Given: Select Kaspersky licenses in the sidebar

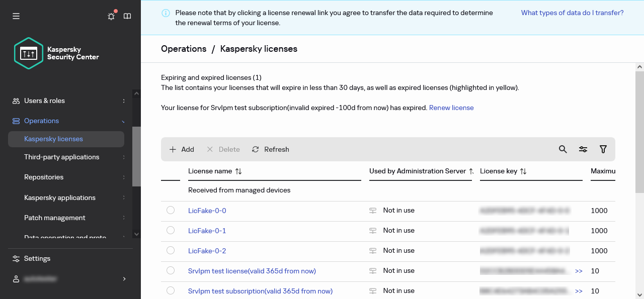Looking at the screenshot, I should 53,139.
